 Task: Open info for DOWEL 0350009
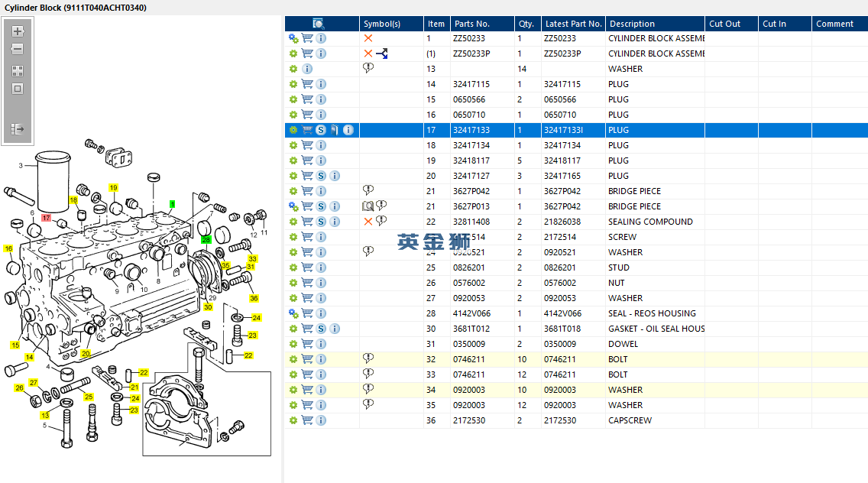(x=321, y=344)
